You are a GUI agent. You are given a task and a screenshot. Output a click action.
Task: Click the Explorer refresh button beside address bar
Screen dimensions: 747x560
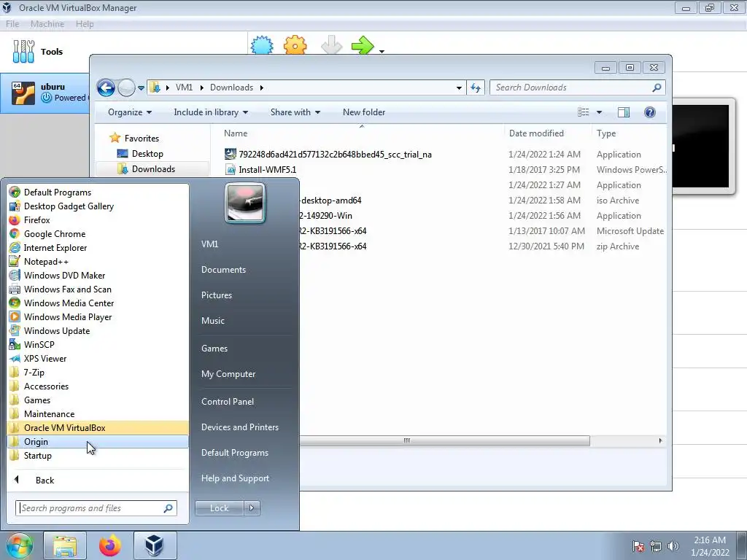476,87
